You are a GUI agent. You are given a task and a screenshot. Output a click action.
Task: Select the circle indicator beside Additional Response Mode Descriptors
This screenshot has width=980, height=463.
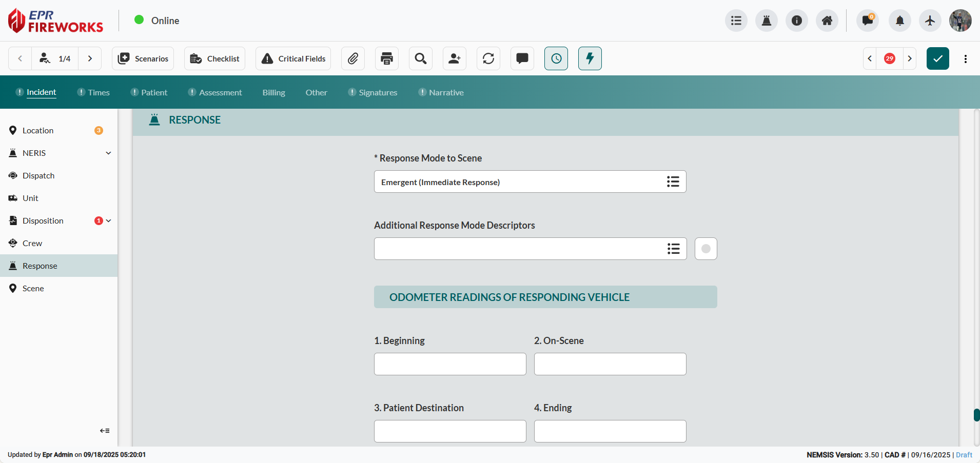coord(705,249)
